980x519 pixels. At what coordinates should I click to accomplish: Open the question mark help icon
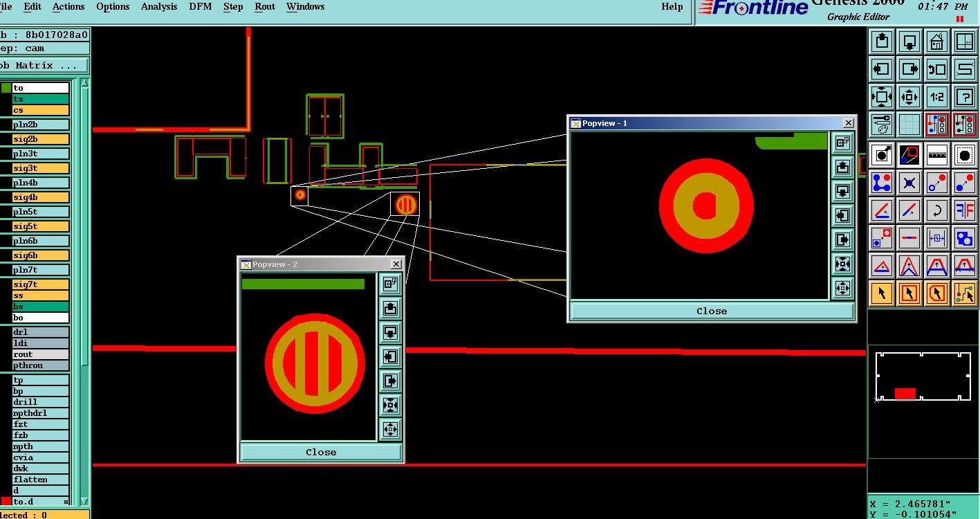(965, 97)
